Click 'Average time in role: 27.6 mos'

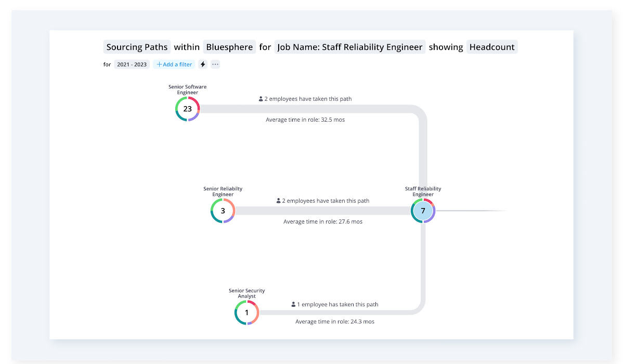click(x=323, y=222)
